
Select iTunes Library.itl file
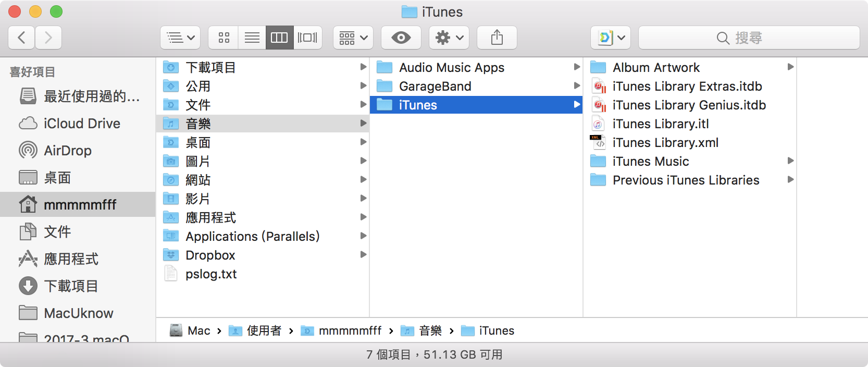(x=690, y=124)
